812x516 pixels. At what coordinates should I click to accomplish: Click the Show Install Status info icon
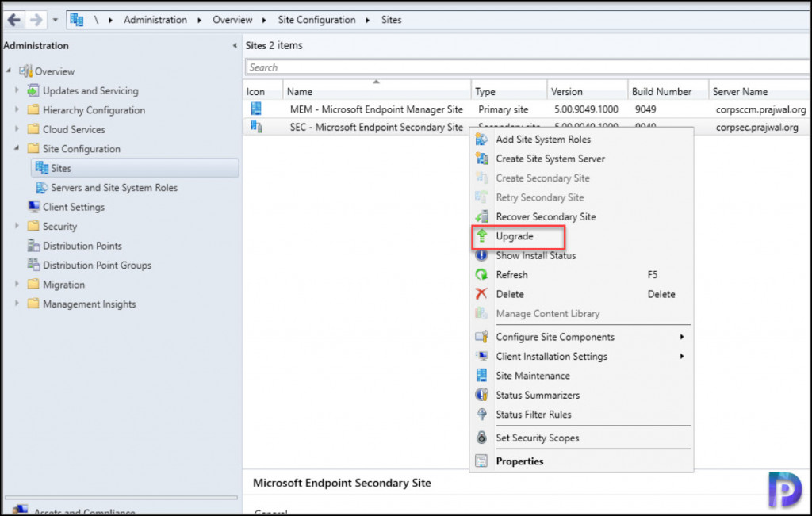[x=481, y=255]
